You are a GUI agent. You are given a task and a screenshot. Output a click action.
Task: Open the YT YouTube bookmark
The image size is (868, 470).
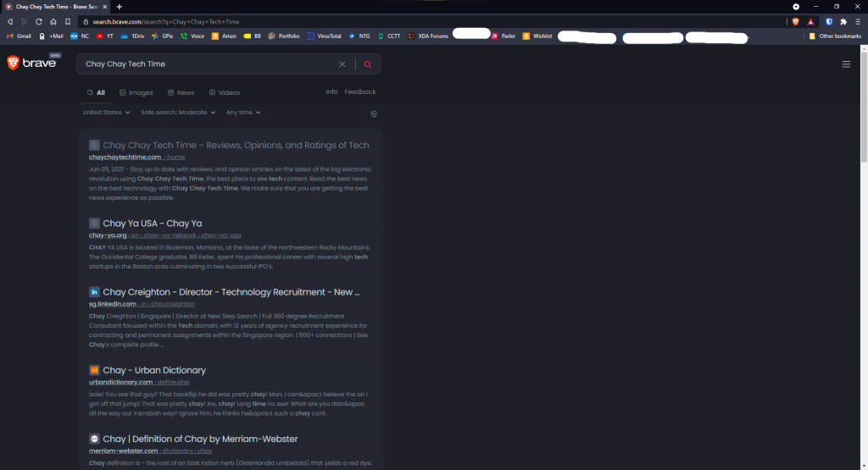(104, 36)
